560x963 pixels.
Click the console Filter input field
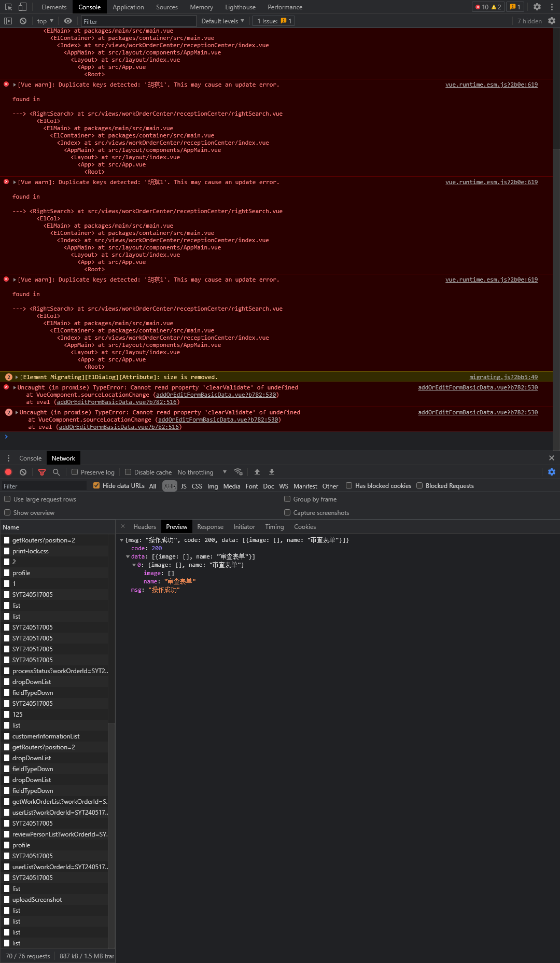coord(138,21)
